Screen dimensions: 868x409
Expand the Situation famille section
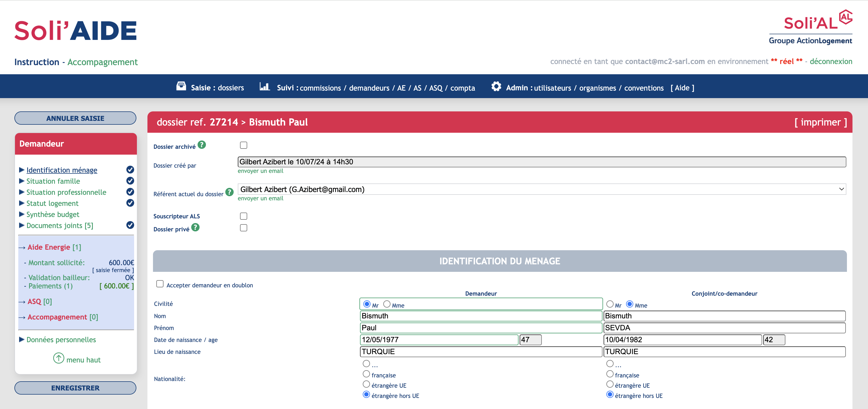[53, 181]
